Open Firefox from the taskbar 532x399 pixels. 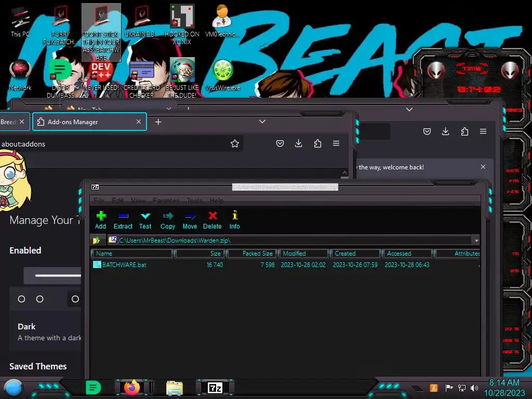(x=132, y=388)
